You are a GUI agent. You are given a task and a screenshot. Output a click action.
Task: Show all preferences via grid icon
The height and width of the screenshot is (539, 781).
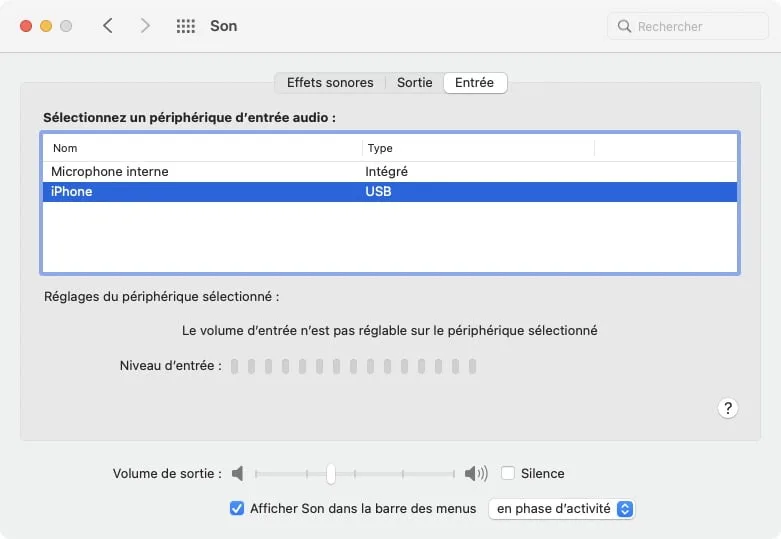click(186, 26)
